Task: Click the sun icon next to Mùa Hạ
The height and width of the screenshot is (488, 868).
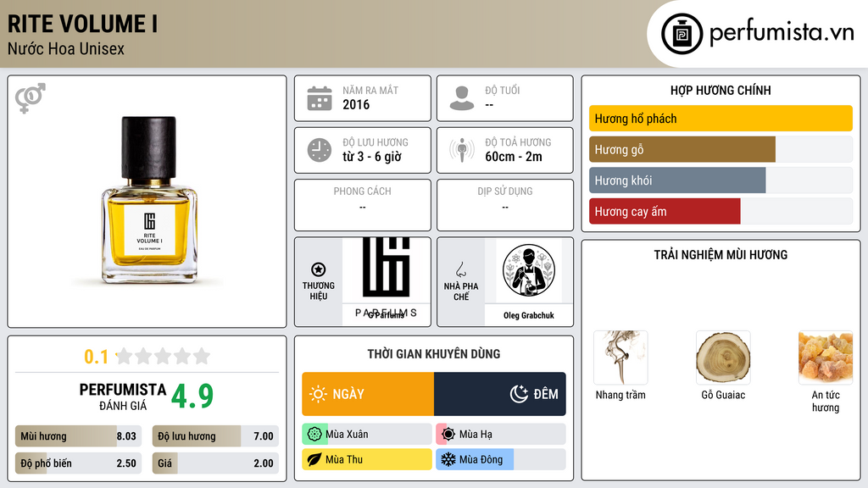Action: (x=448, y=435)
